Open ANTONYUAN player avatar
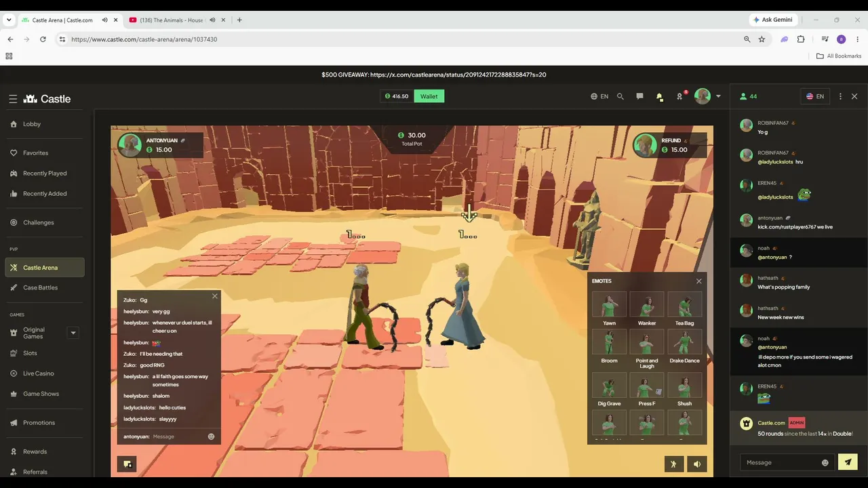 (130, 145)
